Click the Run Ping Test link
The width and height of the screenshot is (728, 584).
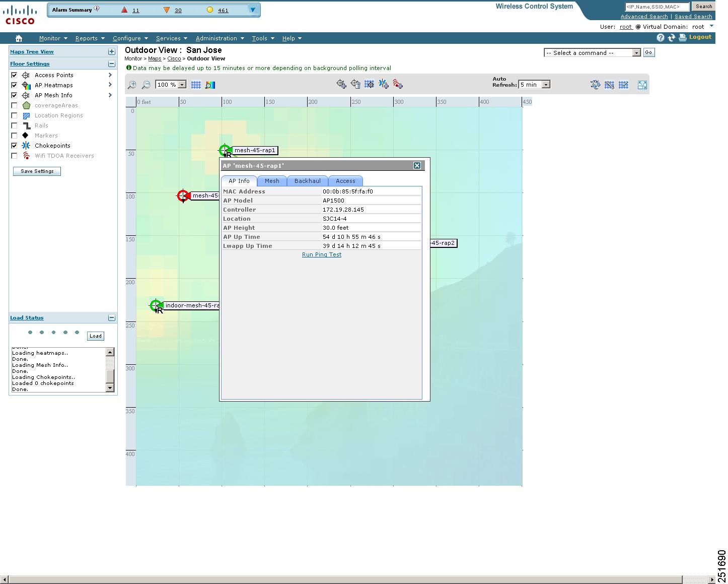(x=321, y=254)
